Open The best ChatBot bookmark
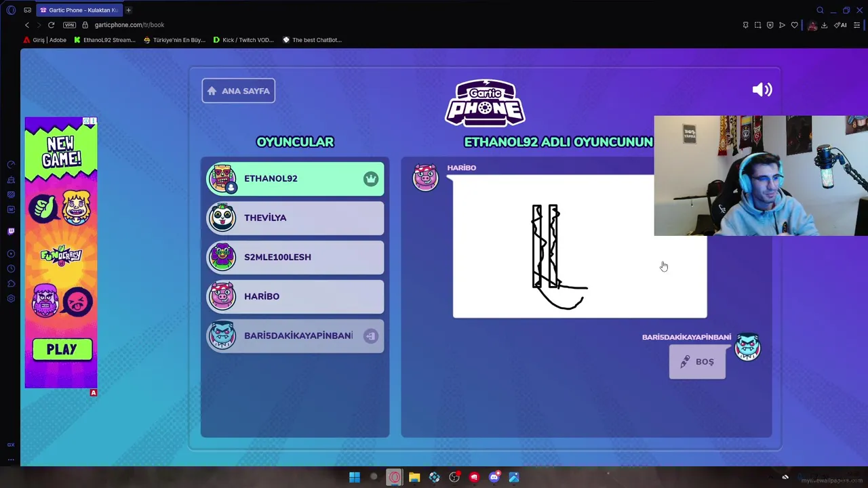The width and height of the screenshot is (868, 488). (x=312, y=40)
